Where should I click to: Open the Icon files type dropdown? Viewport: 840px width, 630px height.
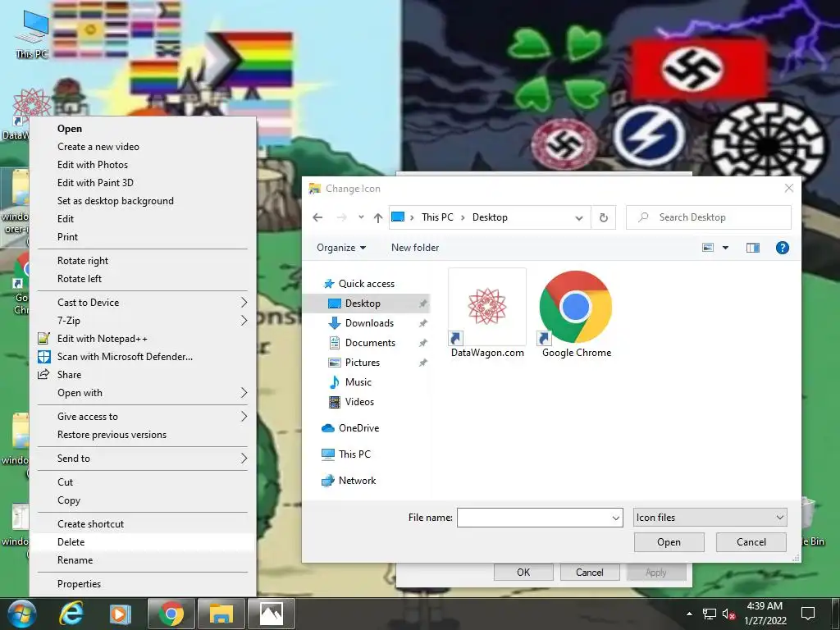(x=710, y=518)
